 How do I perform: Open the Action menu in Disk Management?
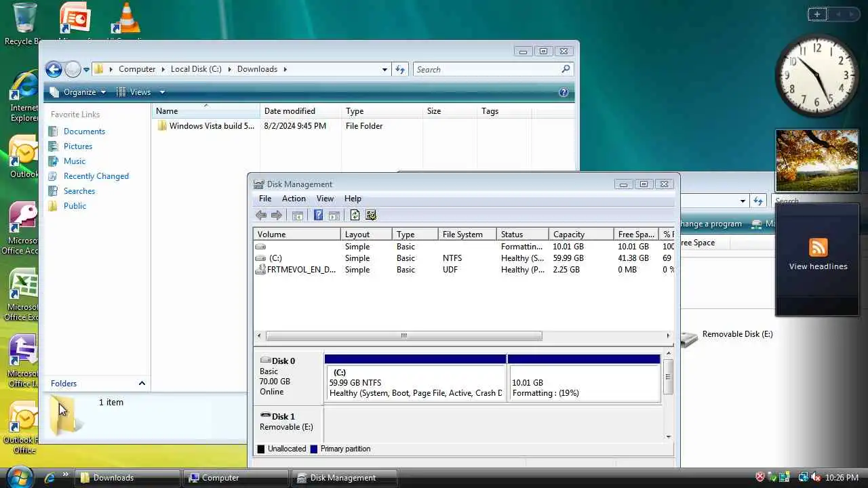(294, 199)
